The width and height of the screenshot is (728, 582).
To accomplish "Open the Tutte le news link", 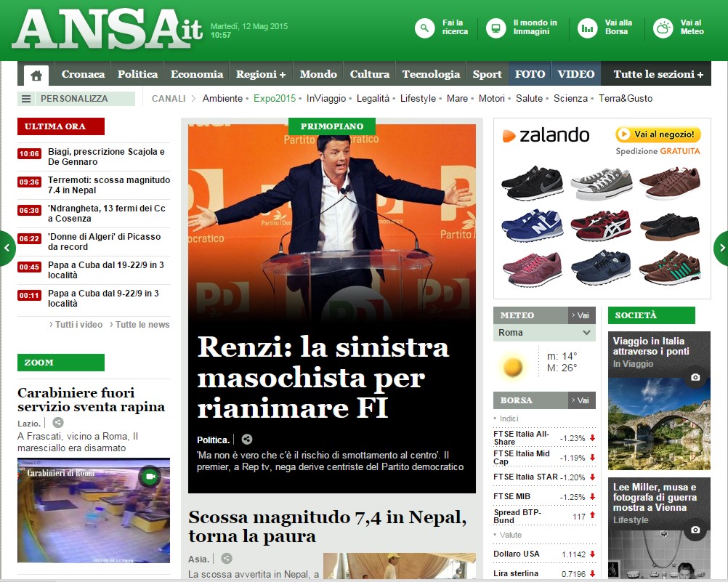I will 142,325.
